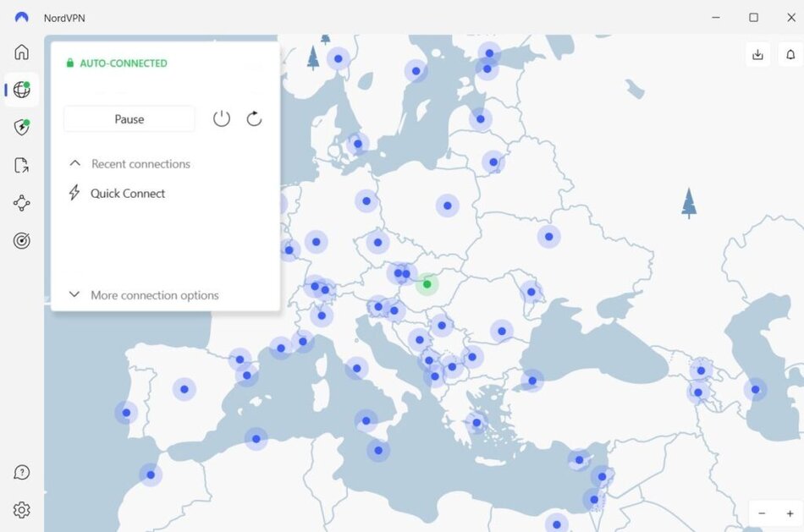Click the Quick Connect text label

click(128, 193)
